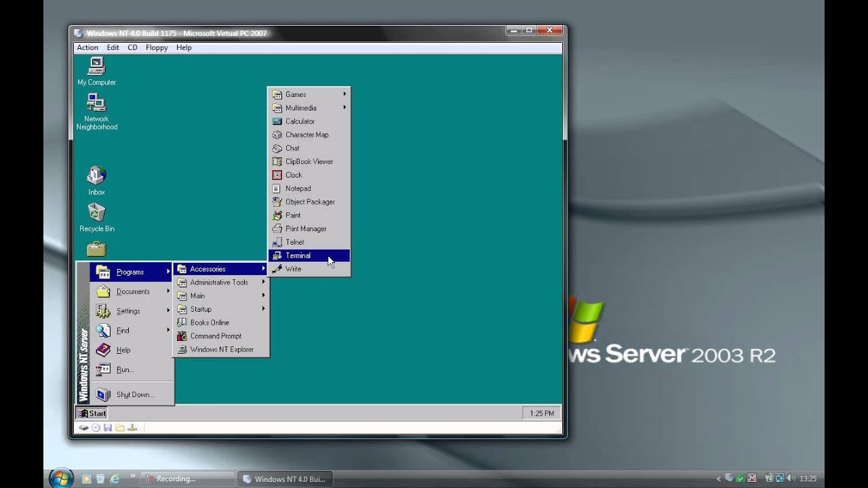Launch Command Prompt from Programs
The width and height of the screenshot is (868, 488).
(x=221, y=336)
